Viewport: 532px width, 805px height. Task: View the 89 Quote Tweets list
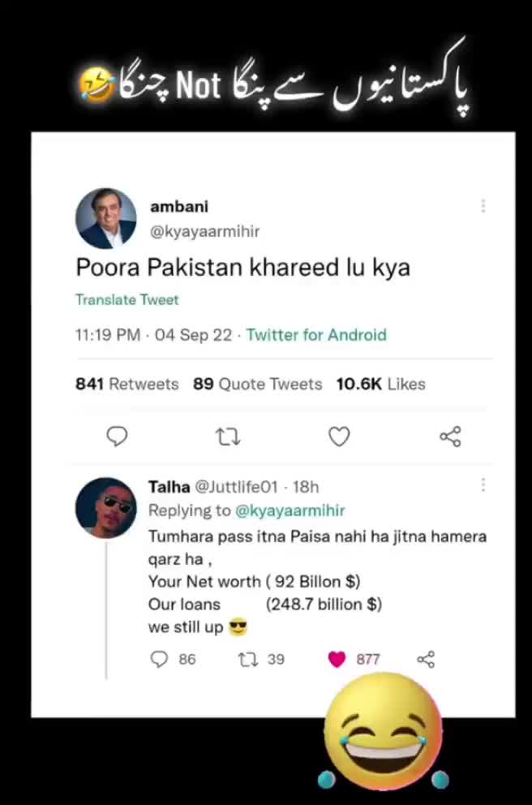pos(257,384)
